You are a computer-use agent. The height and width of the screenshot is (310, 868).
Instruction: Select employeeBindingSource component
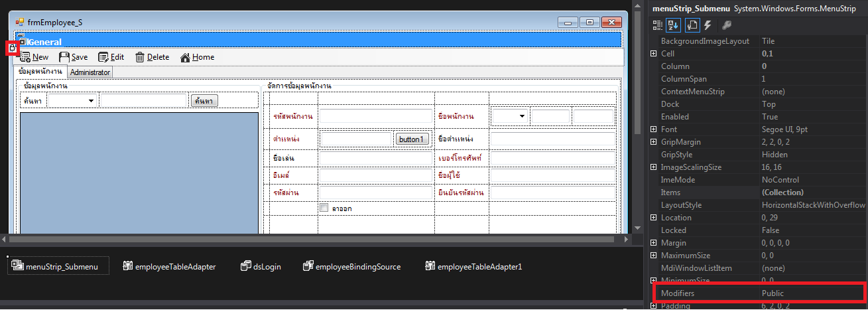(x=351, y=266)
